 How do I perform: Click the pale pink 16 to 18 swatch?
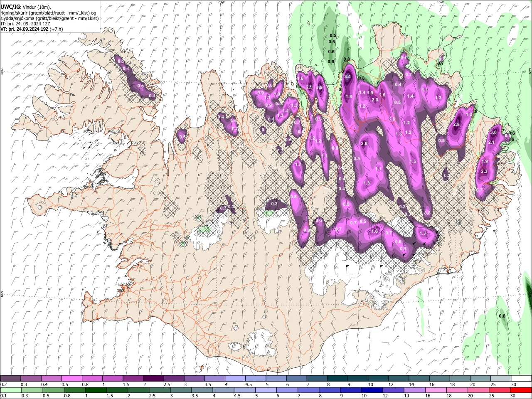[436, 390]
